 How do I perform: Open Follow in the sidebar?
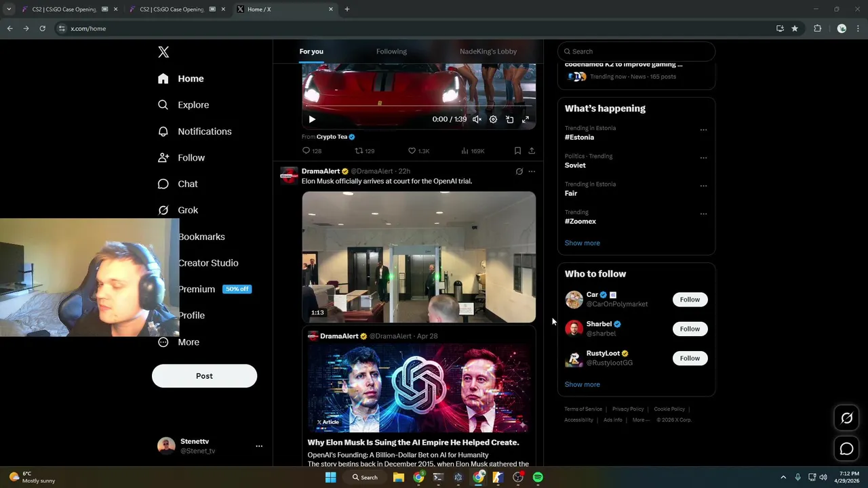pos(181,158)
